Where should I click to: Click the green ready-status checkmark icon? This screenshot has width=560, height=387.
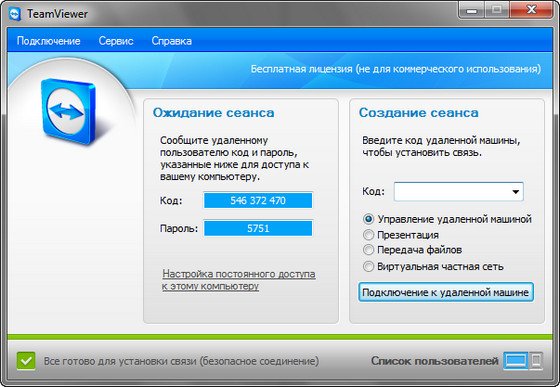coord(26,361)
